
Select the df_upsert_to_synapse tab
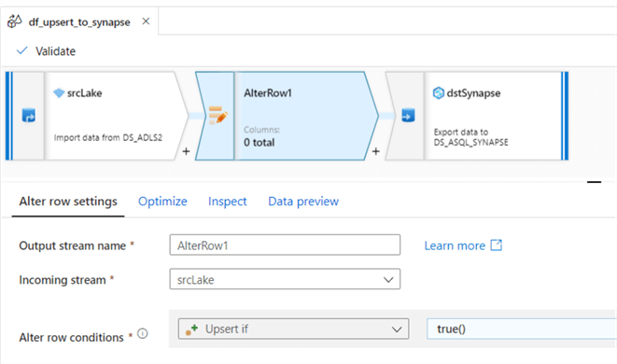pos(79,21)
